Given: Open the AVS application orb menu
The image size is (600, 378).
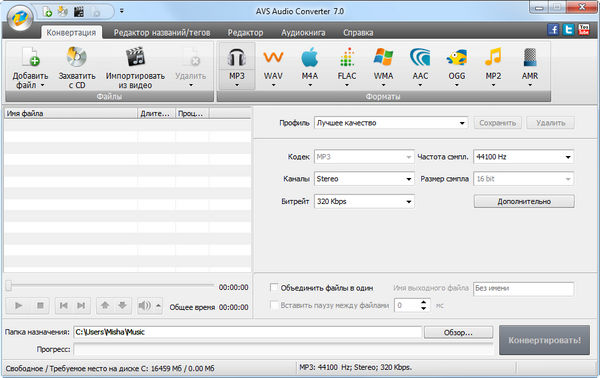Looking at the screenshot, I should tap(20, 18).
